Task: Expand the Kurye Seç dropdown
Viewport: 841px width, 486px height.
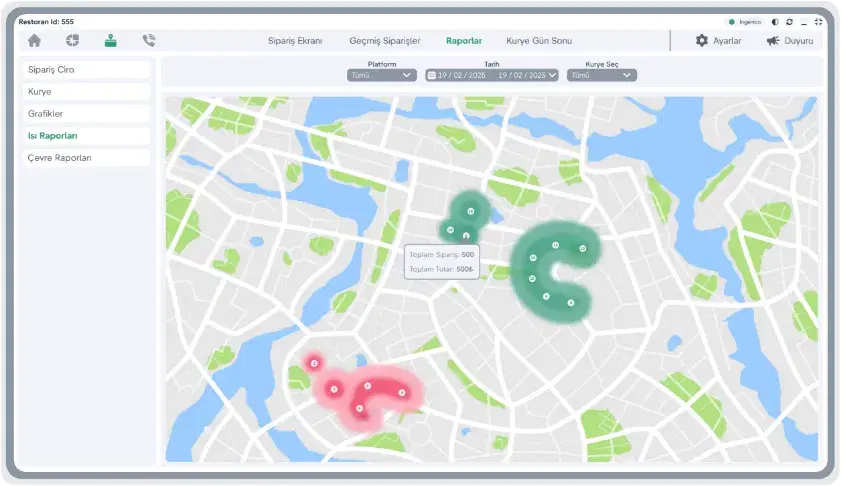Action: pyautogui.click(x=602, y=75)
